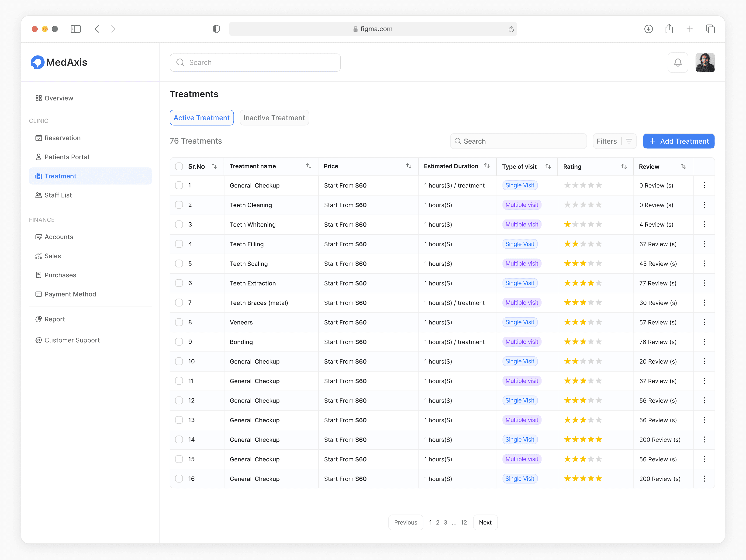Sort by Rating column arrows
Viewport: 746px width, 560px height.
tap(624, 166)
